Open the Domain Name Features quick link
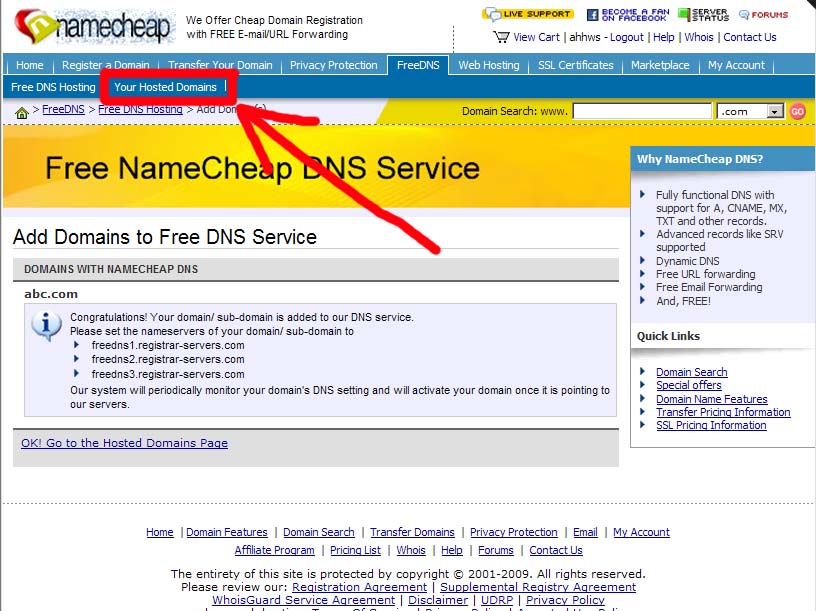 [711, 399]
